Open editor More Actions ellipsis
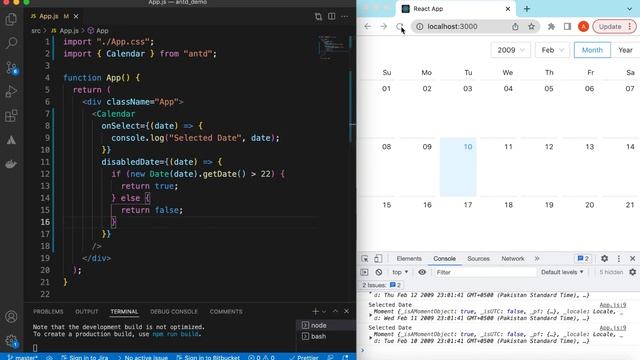Viewport: 640px width, 360px height. pyautogui.click(x=345, y=16)
